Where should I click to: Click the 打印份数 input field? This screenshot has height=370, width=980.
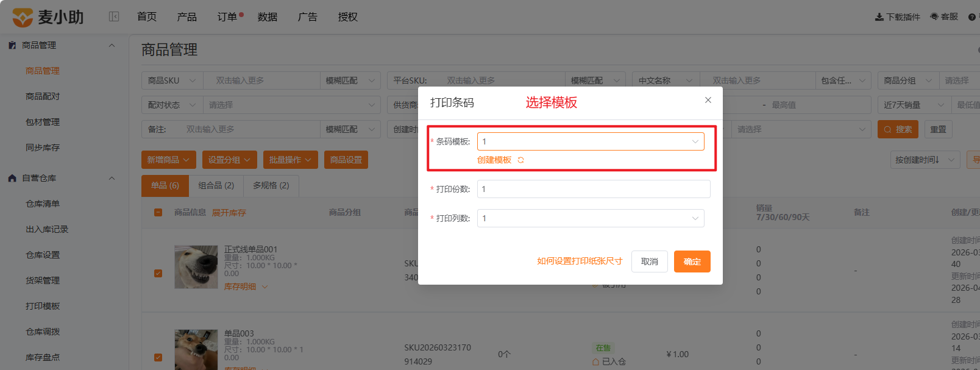click(594, 189)
